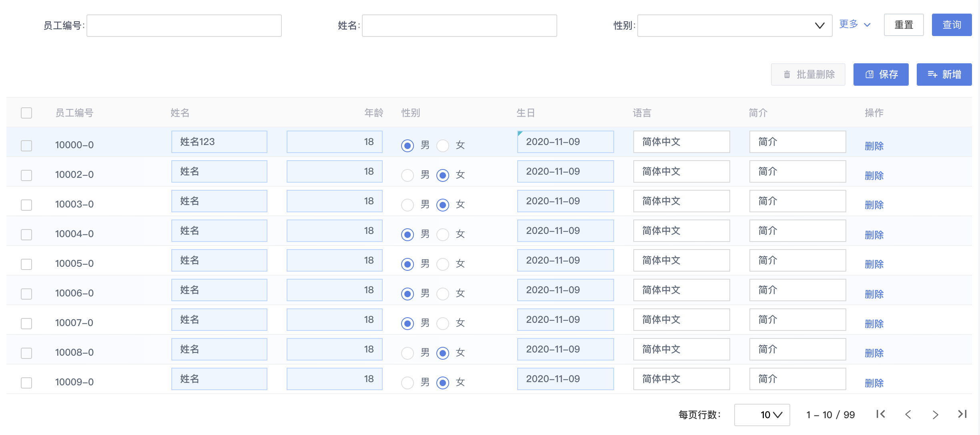Select 男 radio for employee 10002-0
Screen dimensions: 980x435
[x=408, y=175]
